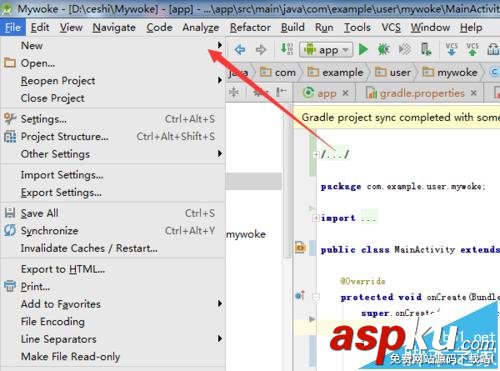Open the File menu

(13, 27)
